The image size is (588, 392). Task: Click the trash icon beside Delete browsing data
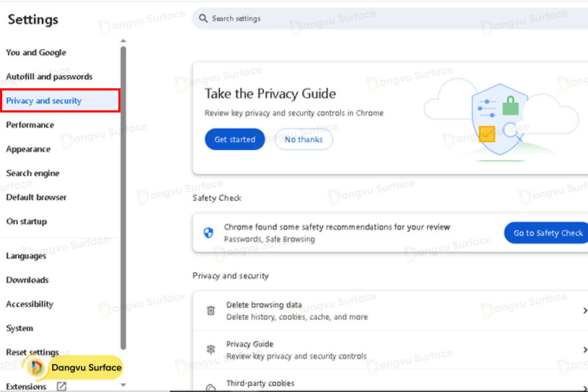(211, 311)
